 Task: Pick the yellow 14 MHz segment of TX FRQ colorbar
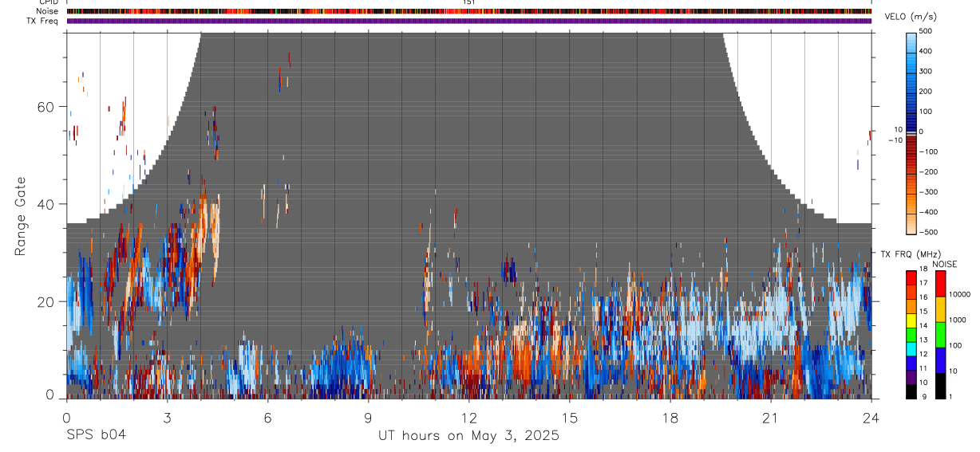(x=912, y=320)
